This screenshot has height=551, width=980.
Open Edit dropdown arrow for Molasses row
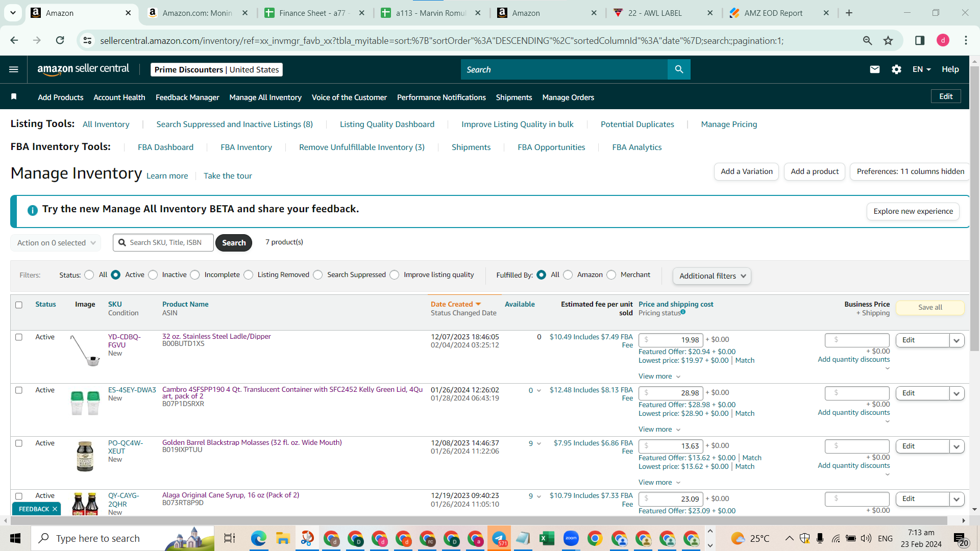click(x=957, y=446)
